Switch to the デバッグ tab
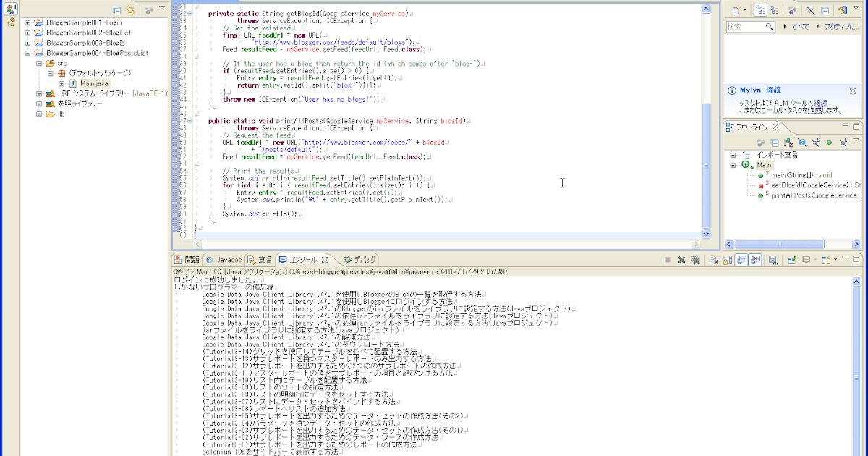Viewport: 868px width, 456px height. click(x=359, y=259)
